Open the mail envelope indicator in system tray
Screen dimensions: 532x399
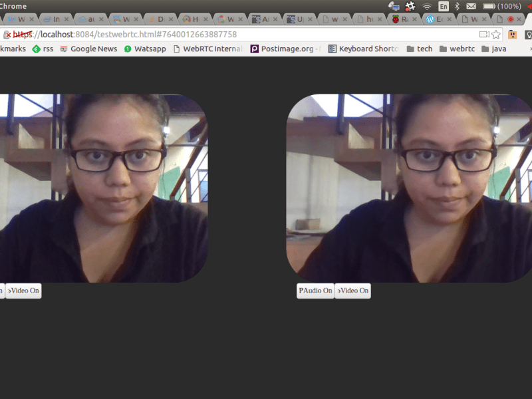coord(471,6)
